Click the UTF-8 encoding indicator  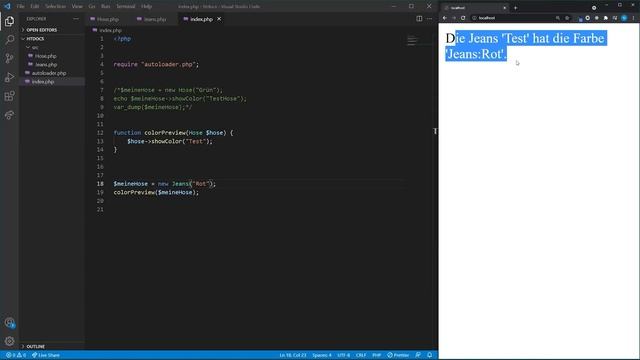click(344, 355)
